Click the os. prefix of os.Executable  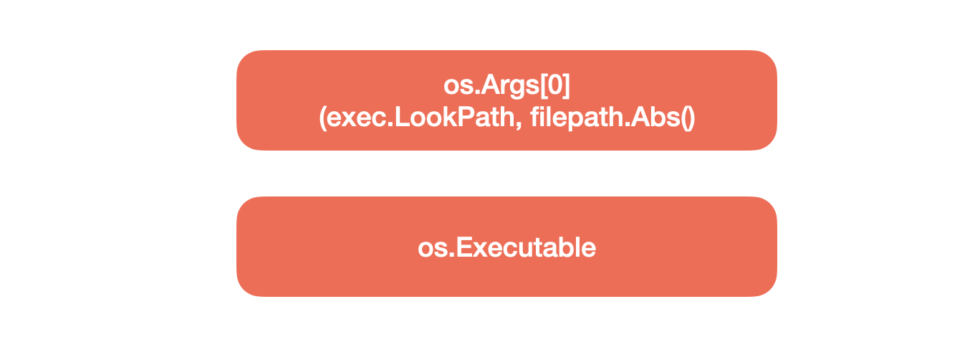coord(437,250)
